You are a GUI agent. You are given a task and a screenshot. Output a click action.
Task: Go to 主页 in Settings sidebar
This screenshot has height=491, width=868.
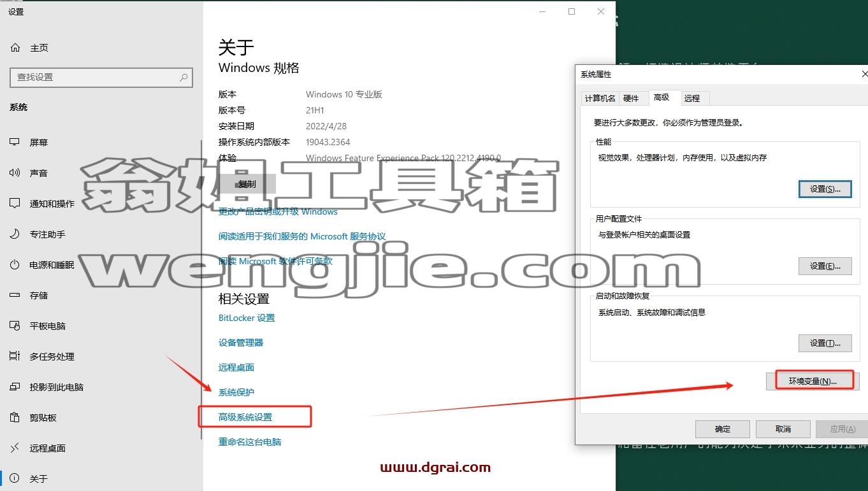point(39,48)
